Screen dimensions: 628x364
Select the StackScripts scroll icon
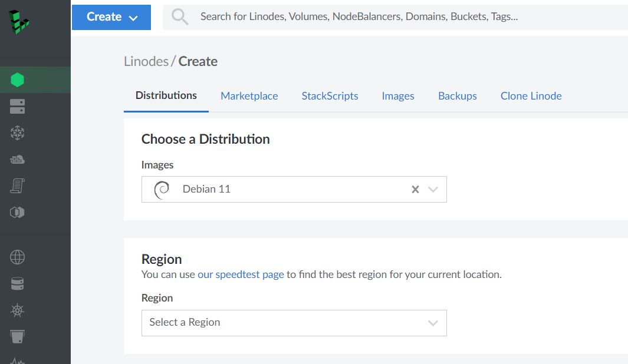tap(17, 186)
